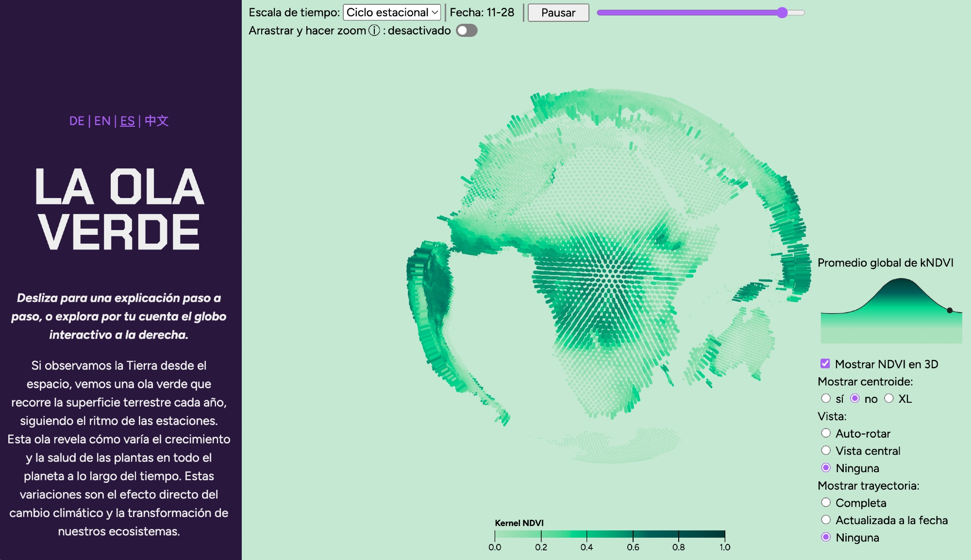Screen dimensions: 971x560
Task: Switch language to EN
Action: point(102,121)
